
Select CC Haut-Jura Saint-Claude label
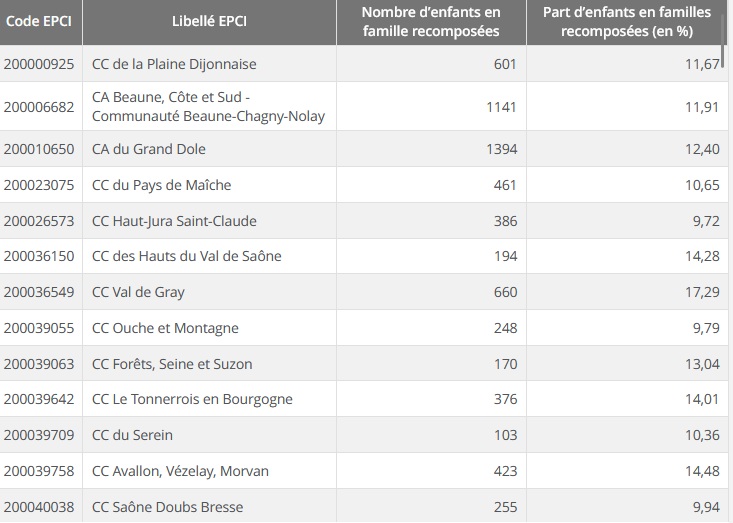pos(174,221)
